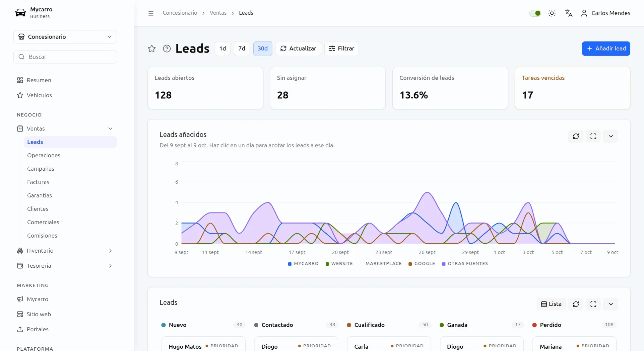Expand the Inventario section chevron

[110, 251]
